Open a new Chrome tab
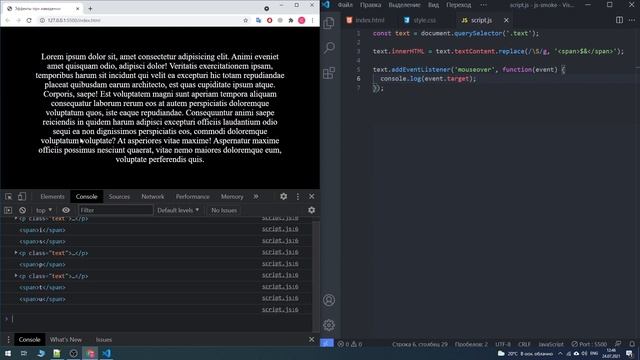The image size is (640, 360). [x=90, y=8]
